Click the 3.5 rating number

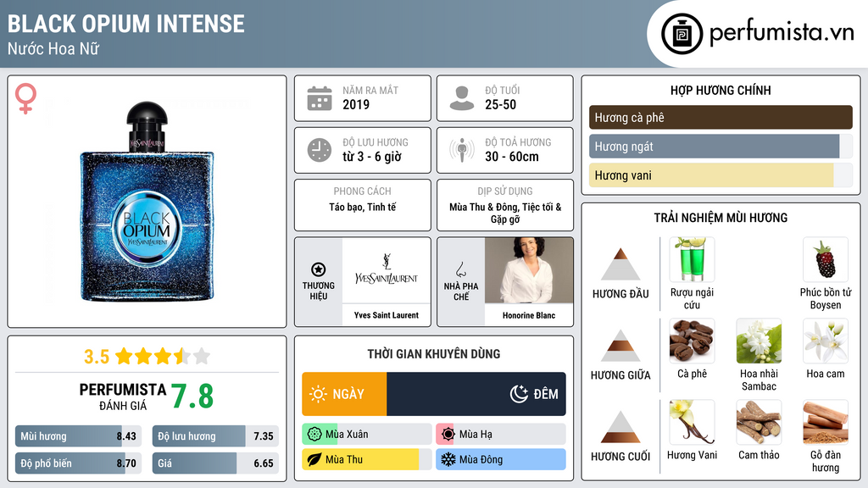pyautogui.click(x=97, y=357)
